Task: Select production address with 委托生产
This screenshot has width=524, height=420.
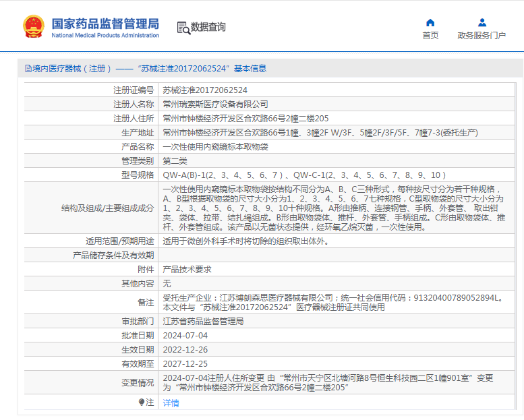Action: point(320,133)
